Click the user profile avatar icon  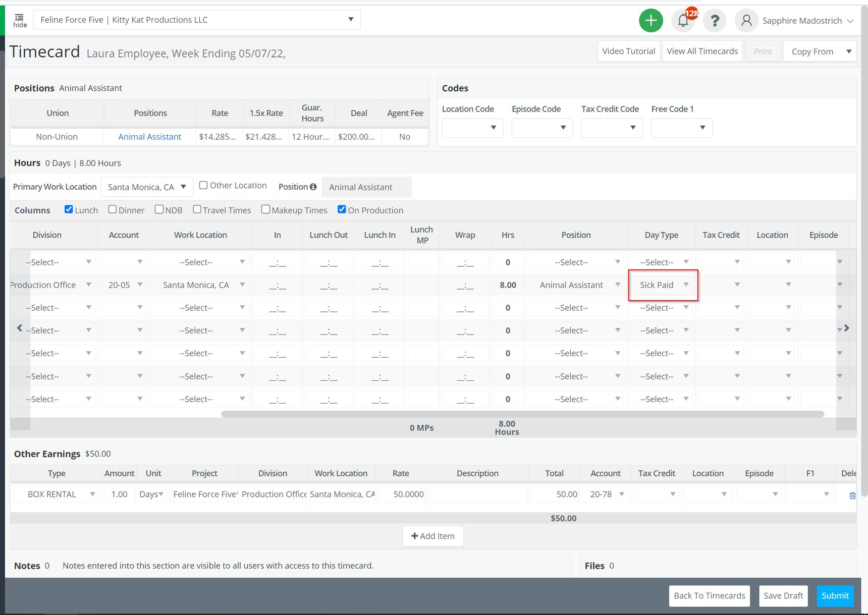pyautogui.click(x=746, y=21)
